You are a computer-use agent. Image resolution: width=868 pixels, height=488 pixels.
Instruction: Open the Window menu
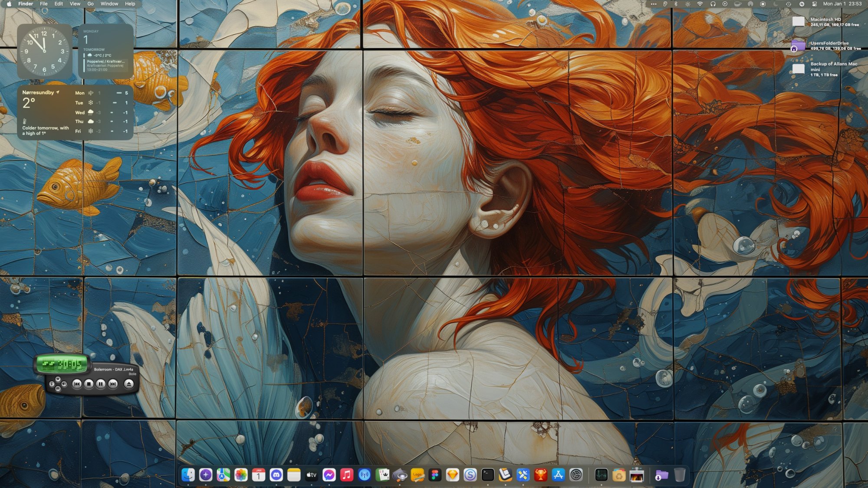point(110,3)
